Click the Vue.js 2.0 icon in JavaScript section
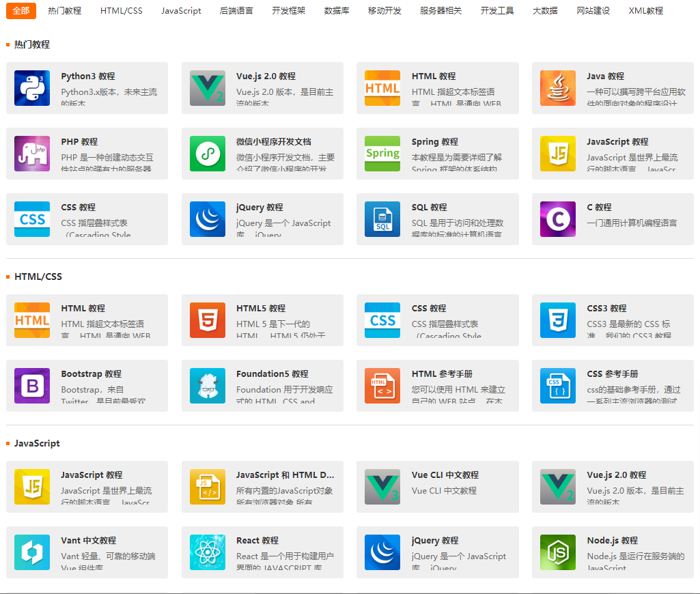Image resolution: width=700 pixels, height=594 pixels. [558, 487]
